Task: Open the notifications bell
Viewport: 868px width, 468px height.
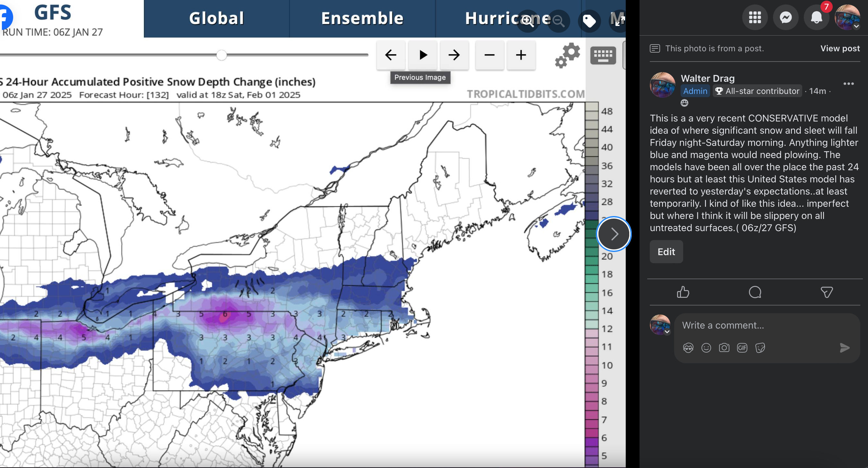Action: (816, 18)
